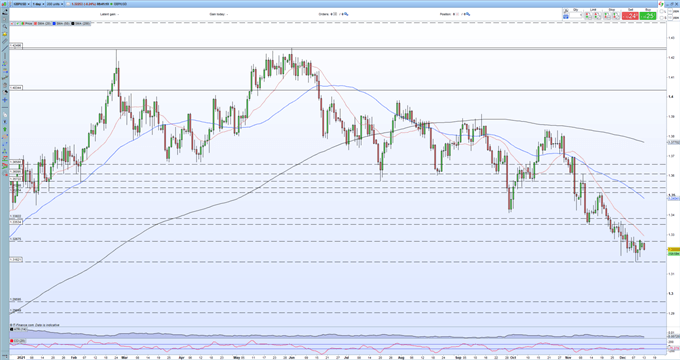Select the diagonal line drawing tool
Screen dimensions: 680x360
pos(5,49)
